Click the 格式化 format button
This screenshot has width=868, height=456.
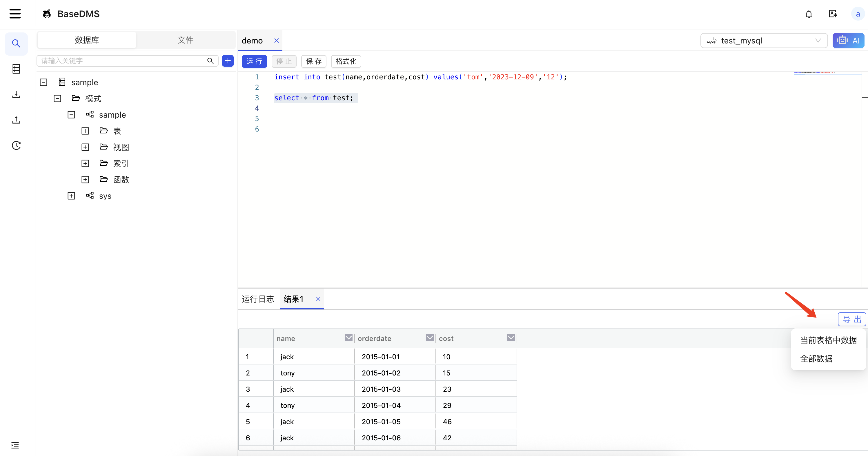[346, 61]
